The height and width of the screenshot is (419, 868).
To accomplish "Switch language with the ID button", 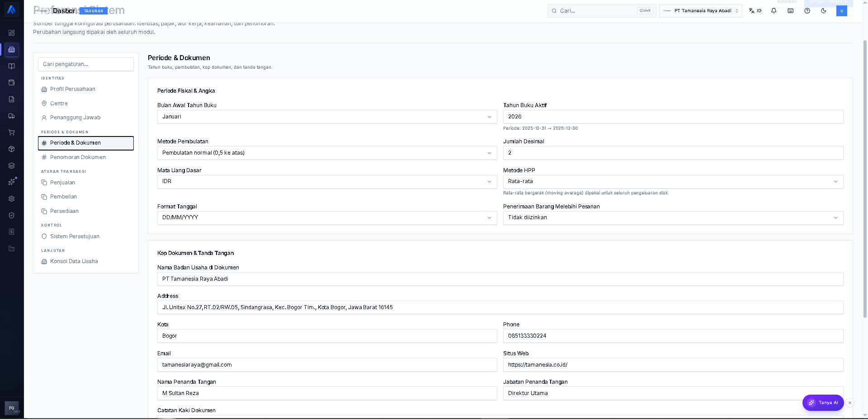I will (755, 11).
